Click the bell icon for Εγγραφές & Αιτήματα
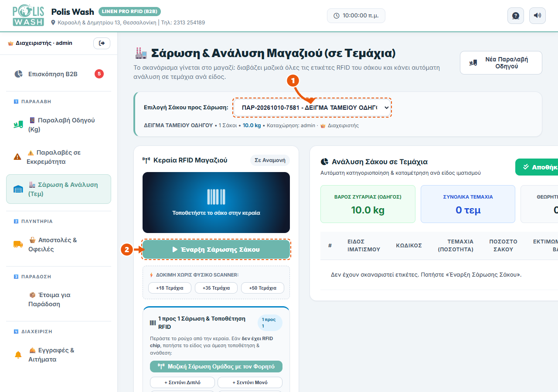The height and width of the screenshot is (392, 558). tap(18, 355)
